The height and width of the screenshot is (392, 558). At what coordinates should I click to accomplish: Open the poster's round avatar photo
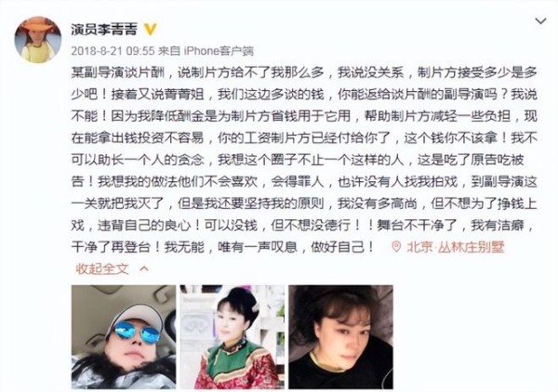pyautogui.click(x=38, y=39)
